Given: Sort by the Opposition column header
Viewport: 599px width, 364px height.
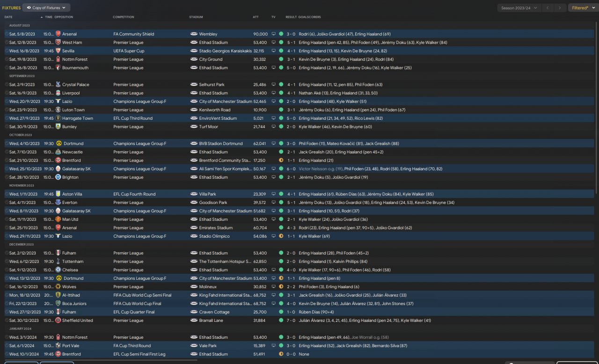Looking at the screenshot, I should [64, 17].
